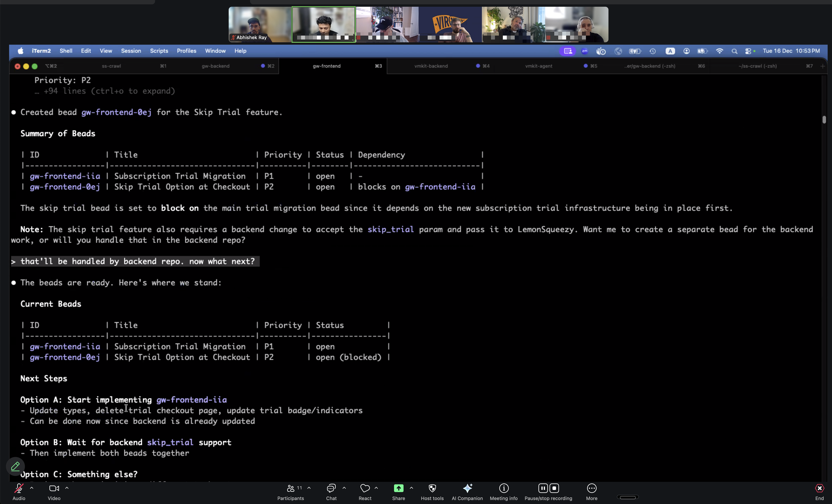This screenshot has width=832, height=504.
Task: Select the annotation pencil tool
Action: pos(15,466)
